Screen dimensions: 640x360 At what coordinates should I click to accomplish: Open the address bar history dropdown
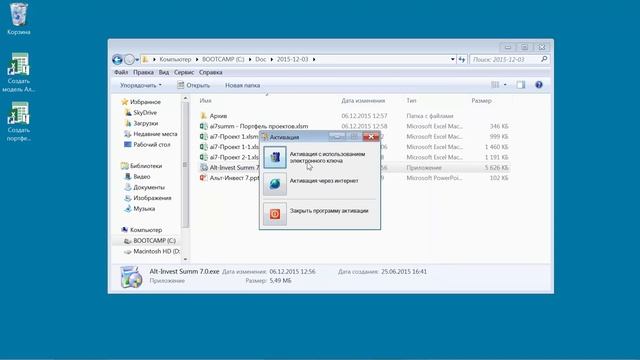click(x=453, y=60)
